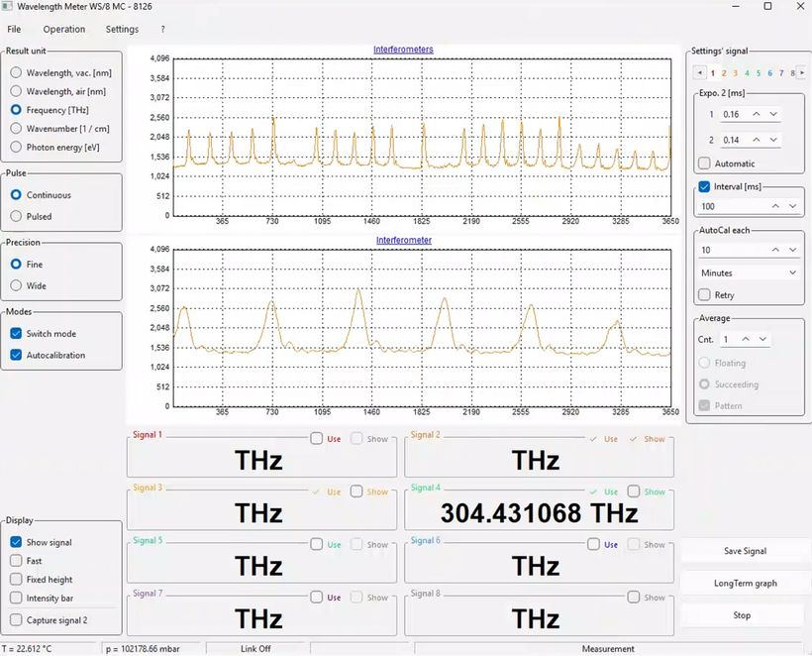This screenshot has height=656, width=812.
Task: Decrease exposure 2 value
Action: coord(773,140)
